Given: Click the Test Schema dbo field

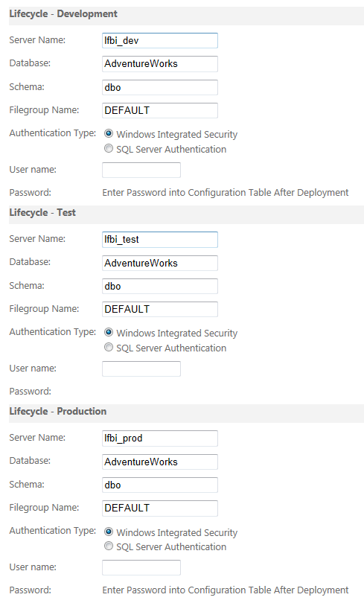Looking at the screenshot, I should tap(160, 286).
